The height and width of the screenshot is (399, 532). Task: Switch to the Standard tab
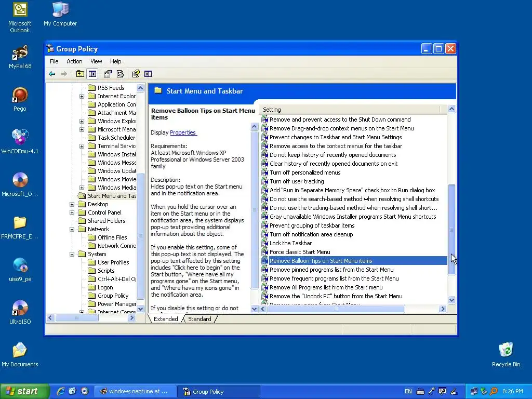199,319
